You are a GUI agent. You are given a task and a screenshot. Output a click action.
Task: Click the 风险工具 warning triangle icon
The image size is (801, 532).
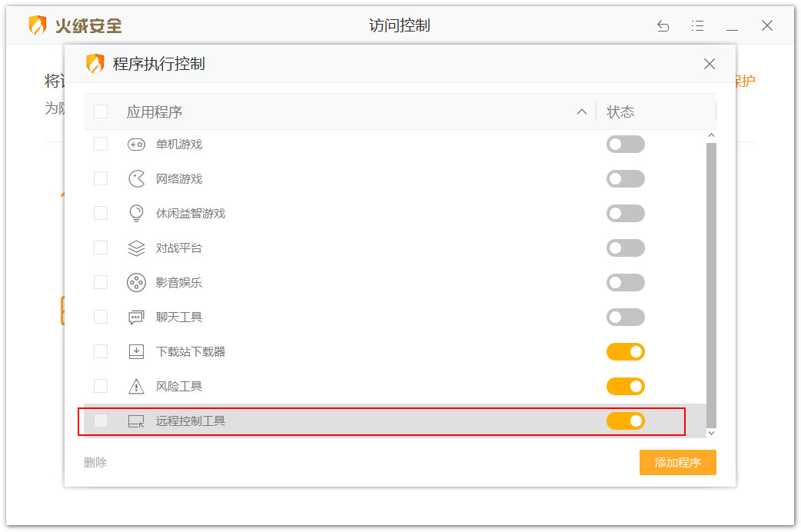pyautogui.click(x=136, y=387)
